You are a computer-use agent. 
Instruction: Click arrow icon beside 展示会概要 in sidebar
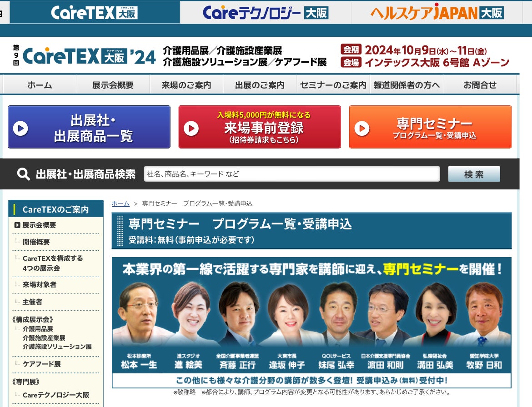click(17, 225)
